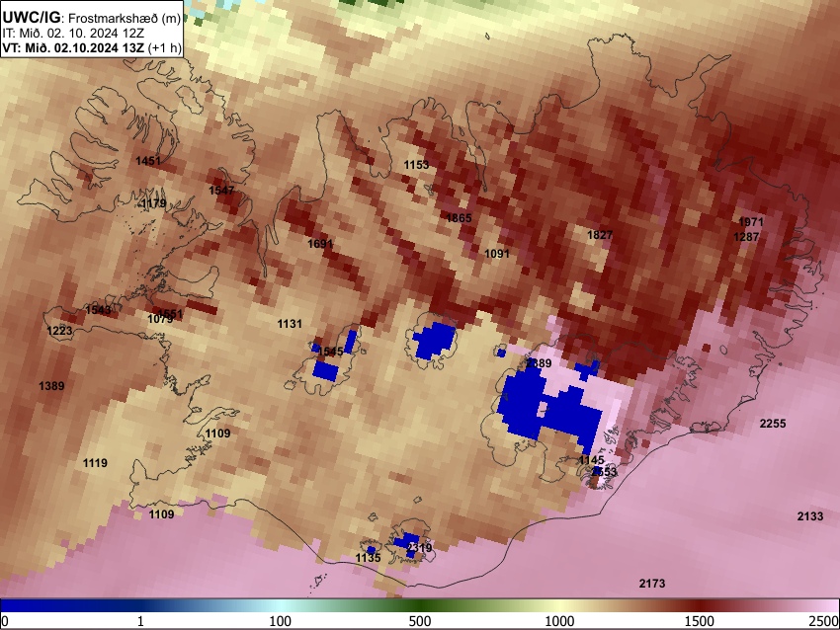Click the 1543 map value
840x630 pixels.
click(x=99, y=310)
